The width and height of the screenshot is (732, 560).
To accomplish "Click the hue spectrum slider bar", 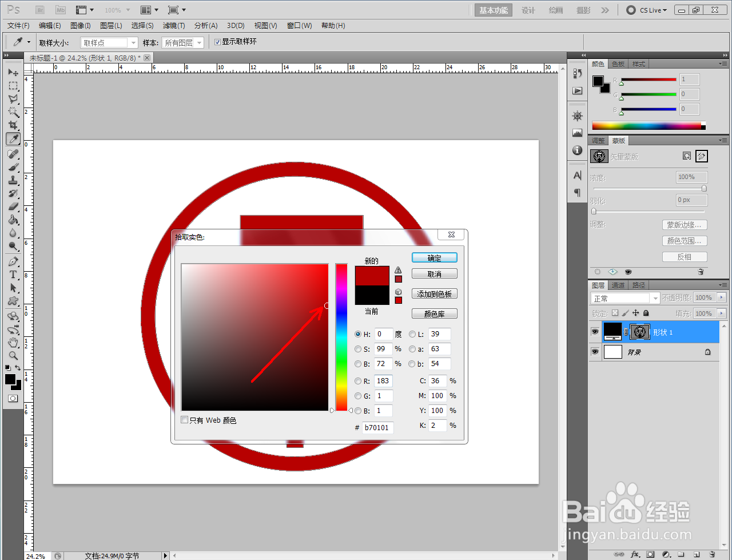I will pos(341,337).
